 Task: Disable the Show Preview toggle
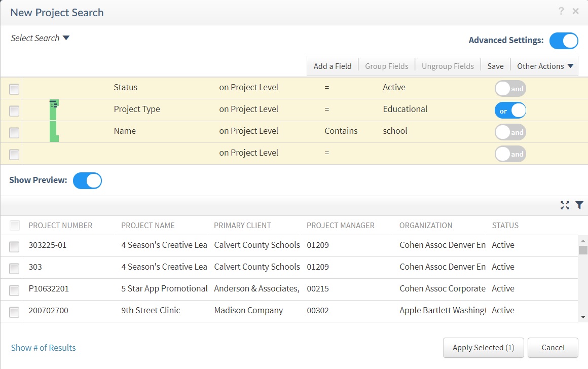coord(87,180)
